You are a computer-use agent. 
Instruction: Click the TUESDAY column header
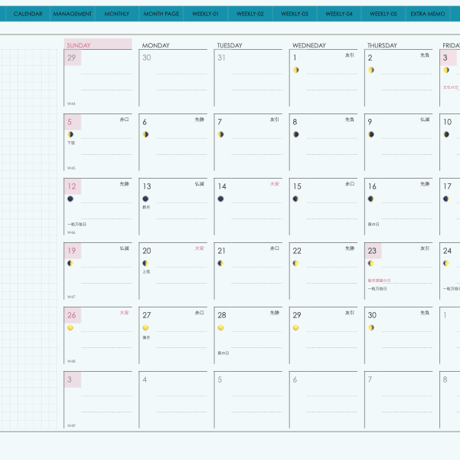(230, 45)
